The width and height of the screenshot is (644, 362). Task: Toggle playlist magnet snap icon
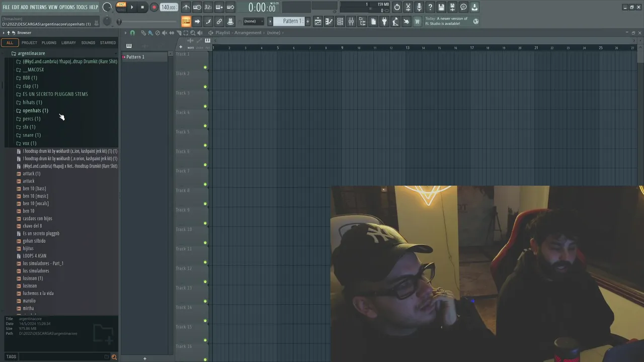click(132, 33)
